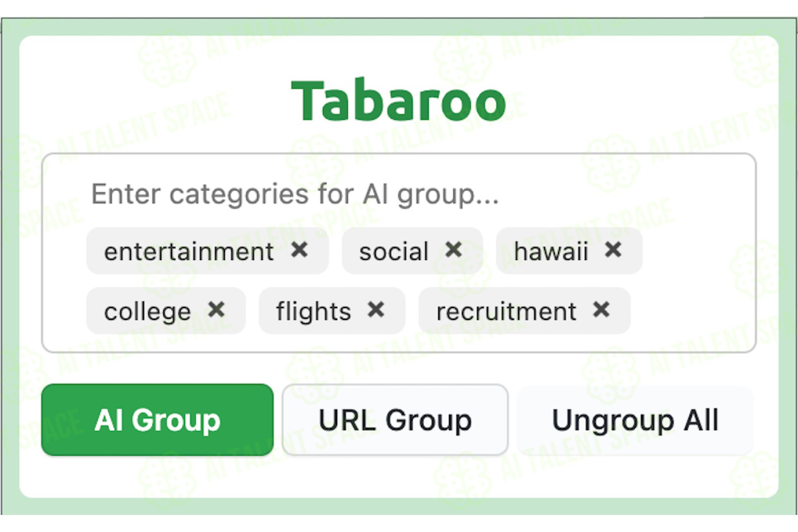Remove the social category tag

coord(453,250)
